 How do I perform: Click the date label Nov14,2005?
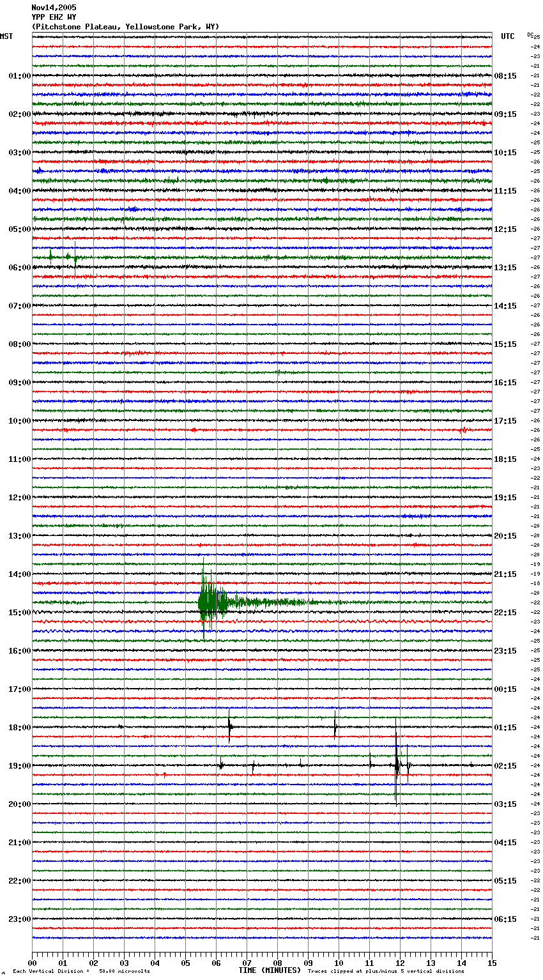click(x=54, y=8)
